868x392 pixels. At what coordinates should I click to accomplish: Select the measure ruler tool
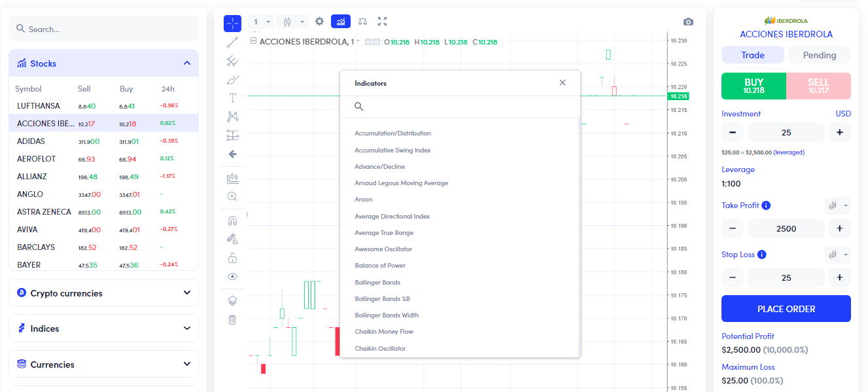(x=232, y=178)
